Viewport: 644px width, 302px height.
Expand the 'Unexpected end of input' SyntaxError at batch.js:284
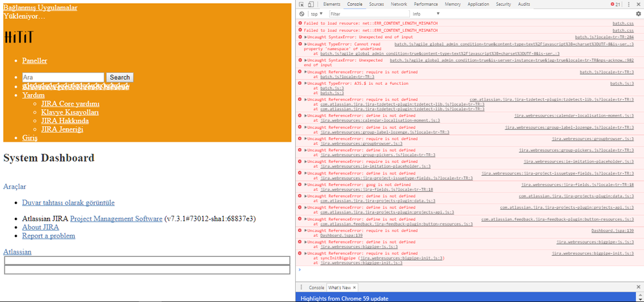[x=306, y=37]
